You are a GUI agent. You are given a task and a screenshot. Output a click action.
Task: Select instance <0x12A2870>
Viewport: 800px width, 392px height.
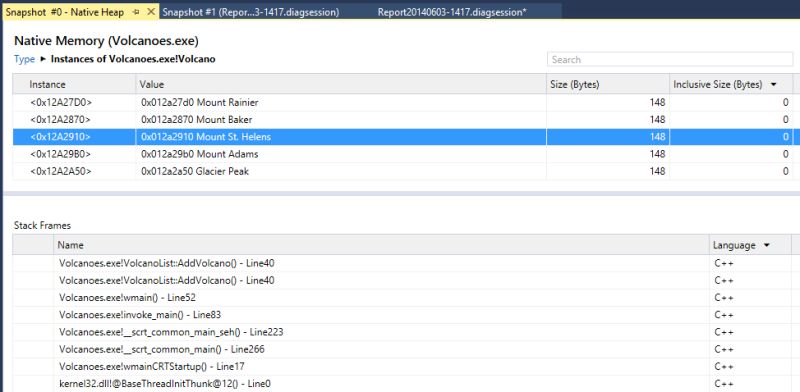tap(60, 120)
